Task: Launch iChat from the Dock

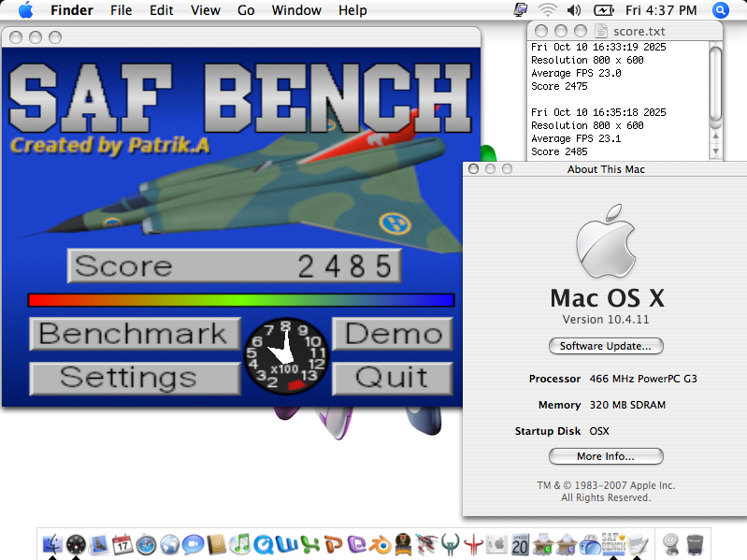Action: (x=194, y=544)
